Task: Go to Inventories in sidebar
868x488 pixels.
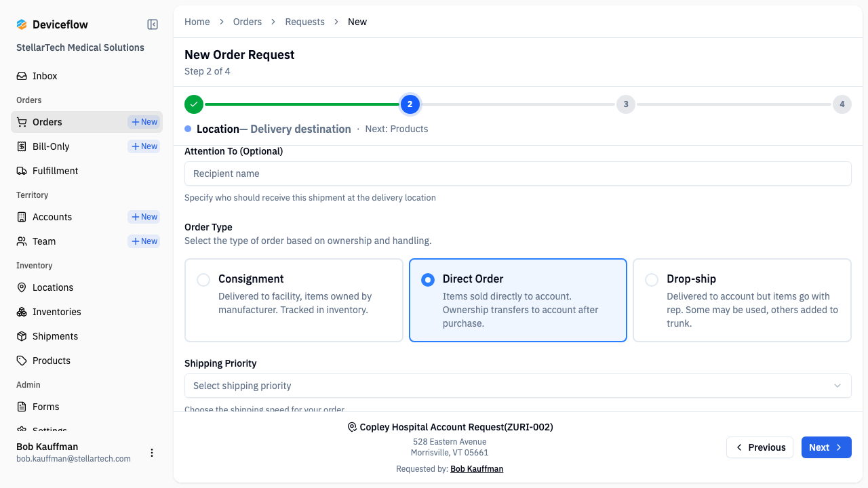Action: [87, 312]
